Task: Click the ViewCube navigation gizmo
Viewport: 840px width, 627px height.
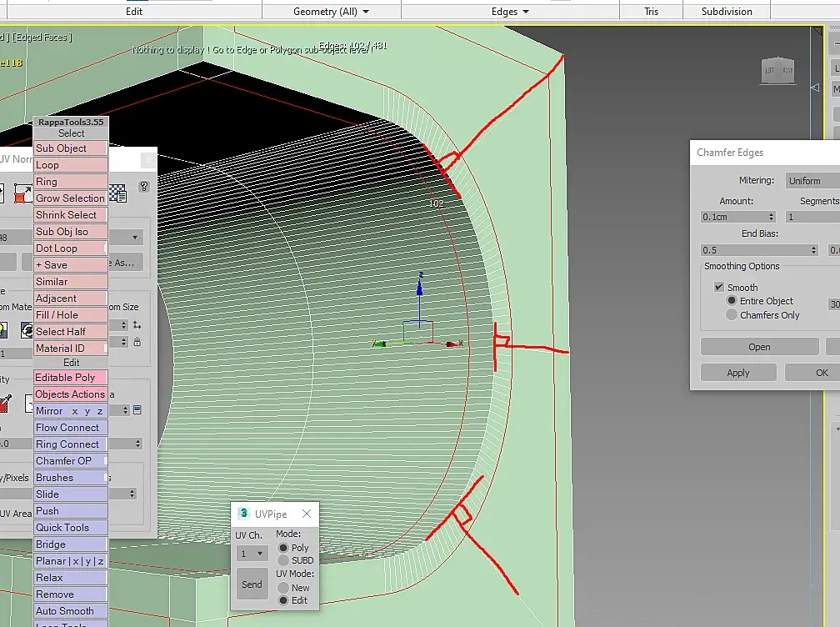Action: pyautogui.click(x=779, y=71)
